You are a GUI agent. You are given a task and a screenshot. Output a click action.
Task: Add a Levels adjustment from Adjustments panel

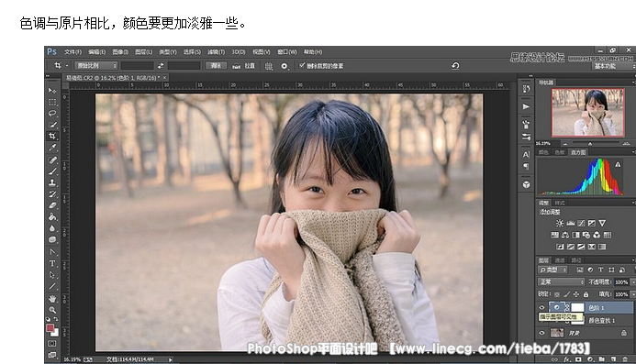pyautogui.click(x=570, y=223)
